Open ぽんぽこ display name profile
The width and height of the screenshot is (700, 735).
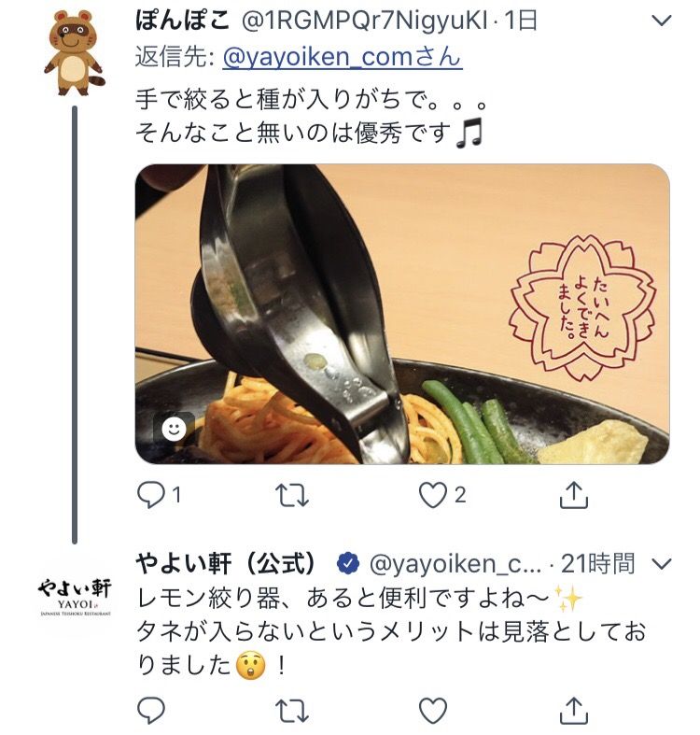coord(183,21)
